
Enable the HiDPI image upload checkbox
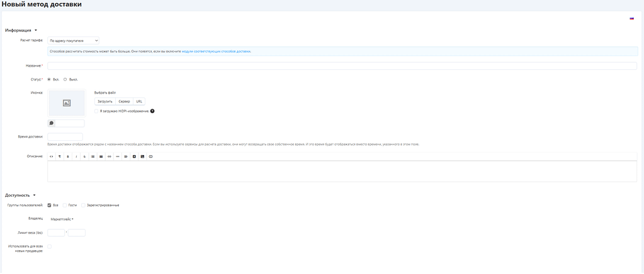96,111
